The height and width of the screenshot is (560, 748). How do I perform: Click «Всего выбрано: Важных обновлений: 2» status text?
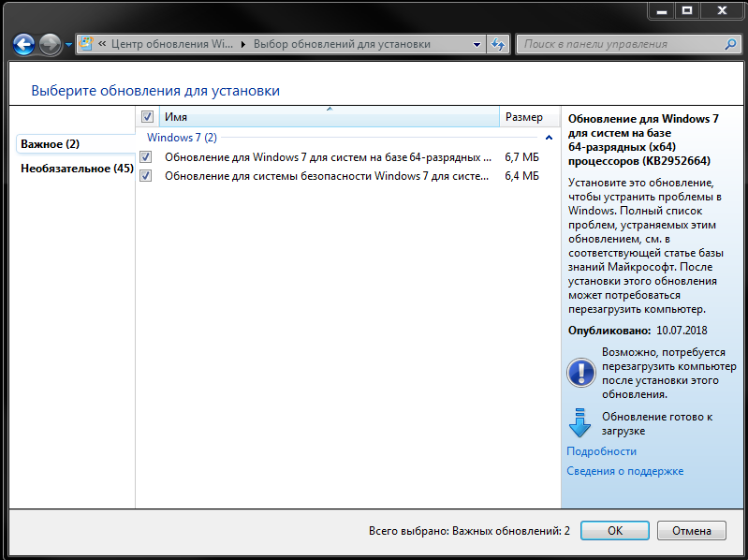(469, 530)
